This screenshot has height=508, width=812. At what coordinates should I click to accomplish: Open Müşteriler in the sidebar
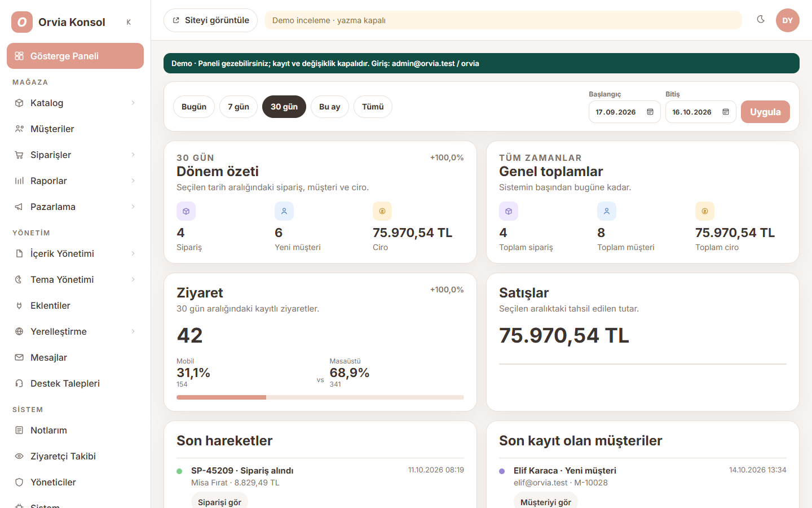tap(75, 129)
